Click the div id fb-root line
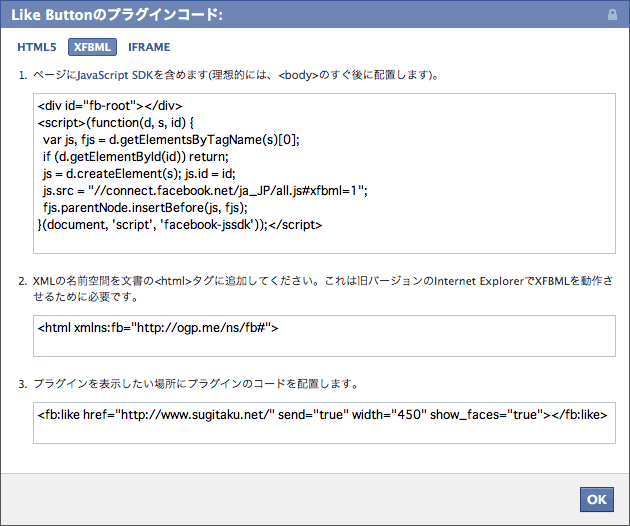The image size is (630, 526). pyautogui.click(x=110, y=106)
